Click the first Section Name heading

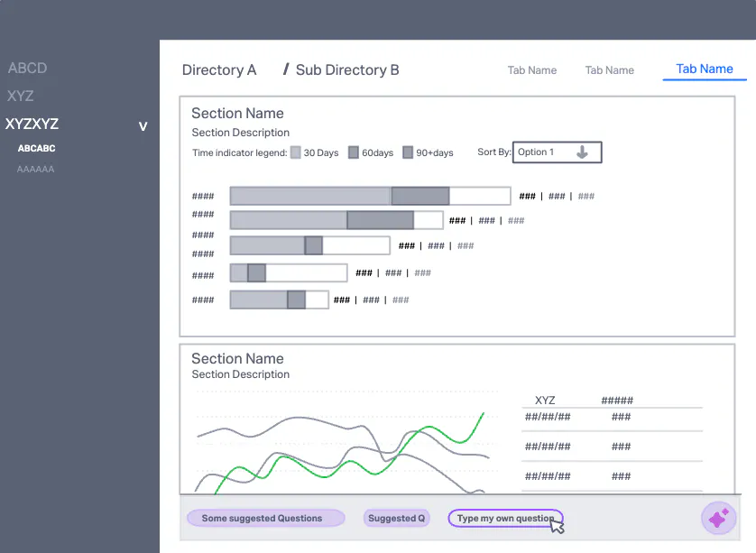pyautogui.click(x=237, y=114)
